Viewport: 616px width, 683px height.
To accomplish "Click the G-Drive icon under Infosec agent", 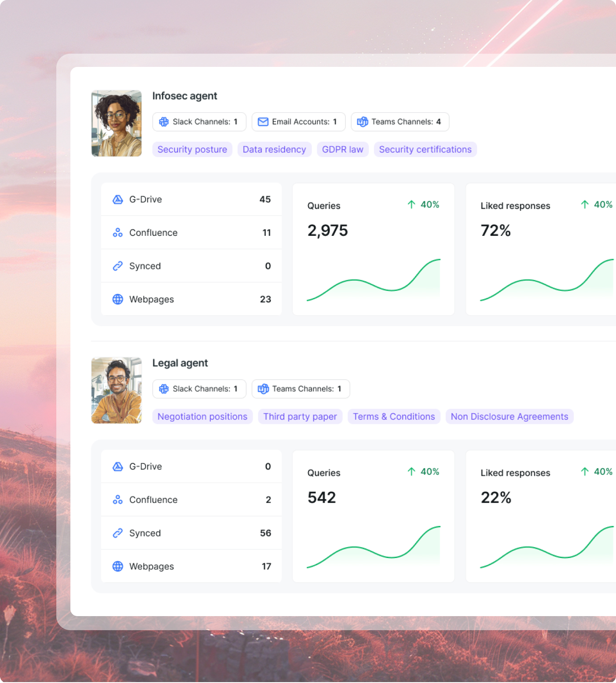I will click(117, 199).
